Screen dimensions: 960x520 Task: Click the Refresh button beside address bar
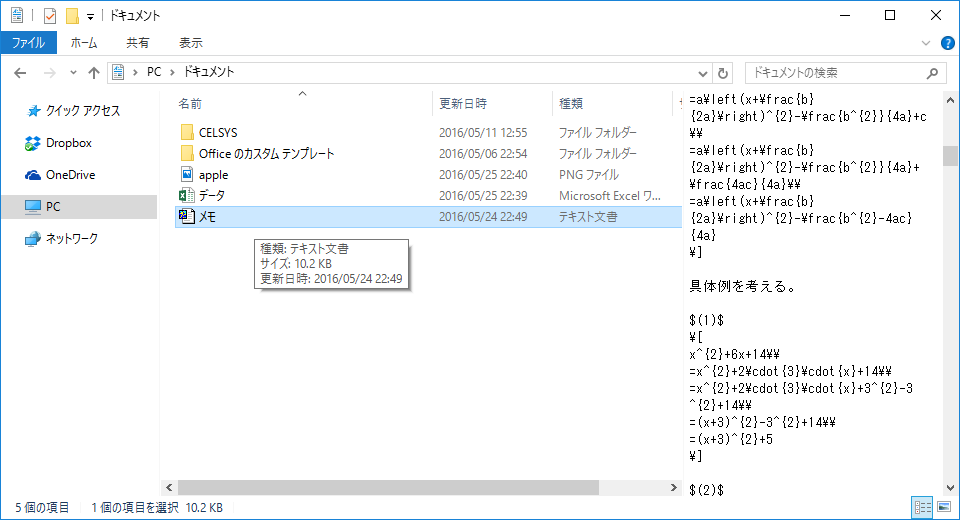(724, 73)
